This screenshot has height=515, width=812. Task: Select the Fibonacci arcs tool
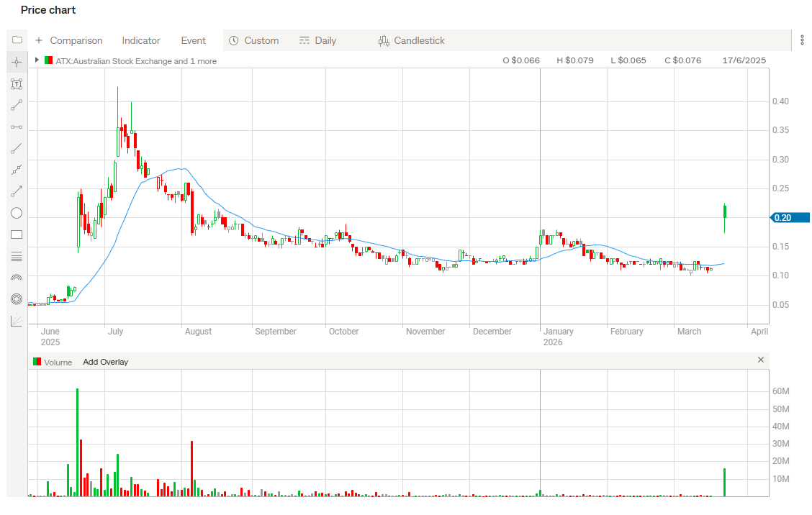tap(17, 278)
